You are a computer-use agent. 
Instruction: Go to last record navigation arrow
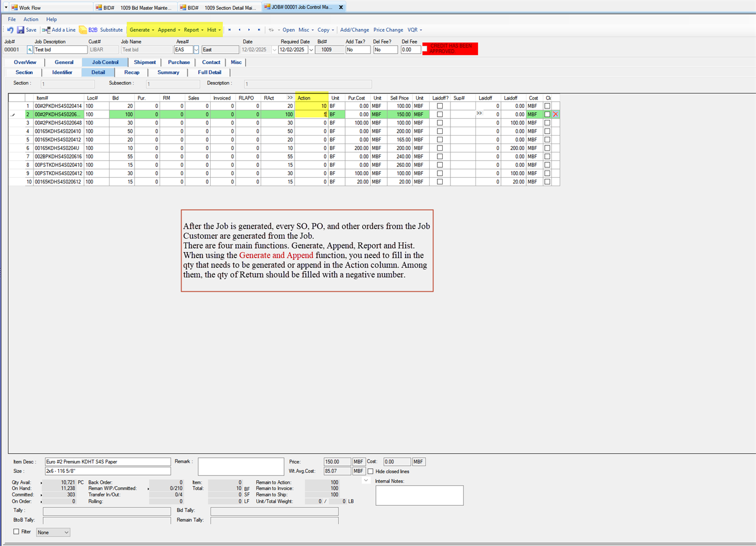259,30
